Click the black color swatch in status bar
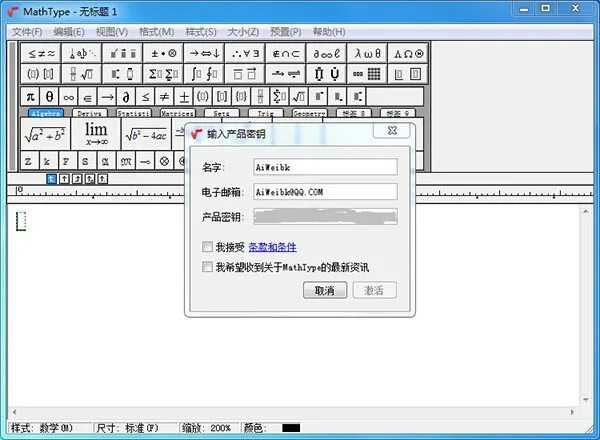 click(291, 428)
